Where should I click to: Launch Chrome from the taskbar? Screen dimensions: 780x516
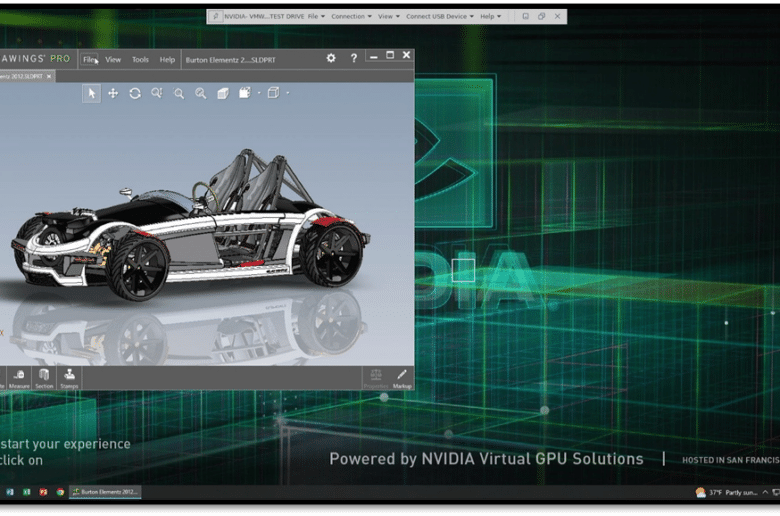click(60, 492)
